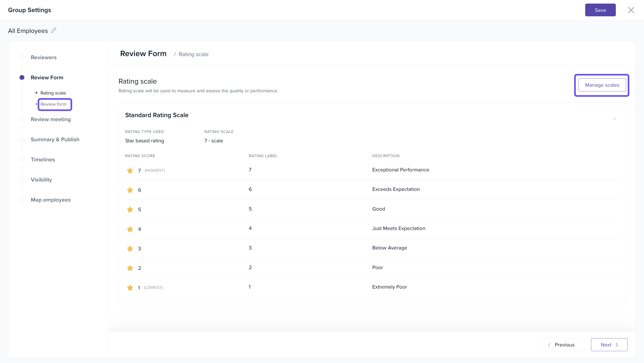This screenshot has height=363, width=644.
Task: Select the Timelines step circle
Action: [x=22, y=160]
